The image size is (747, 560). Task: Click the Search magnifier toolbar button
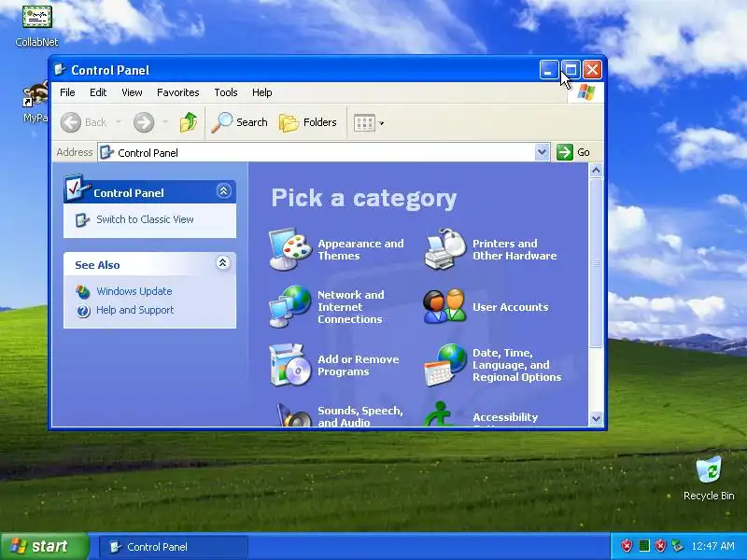pos(240,122)
